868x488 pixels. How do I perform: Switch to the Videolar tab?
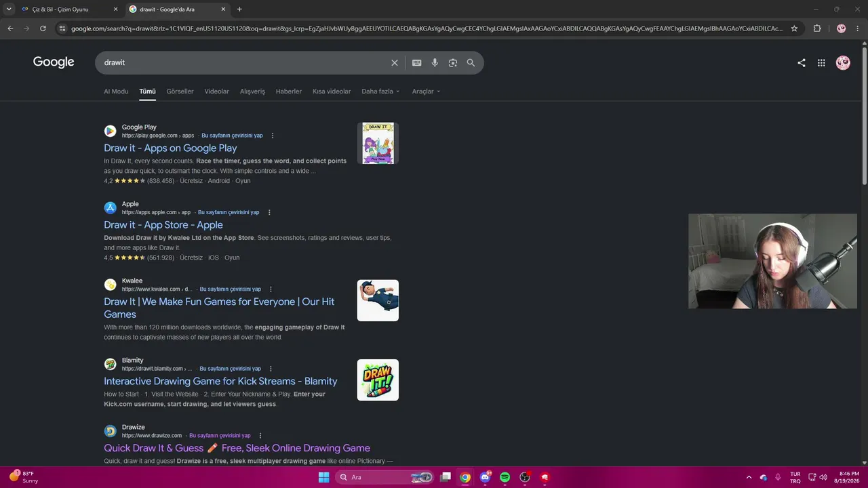coord(216,91)
